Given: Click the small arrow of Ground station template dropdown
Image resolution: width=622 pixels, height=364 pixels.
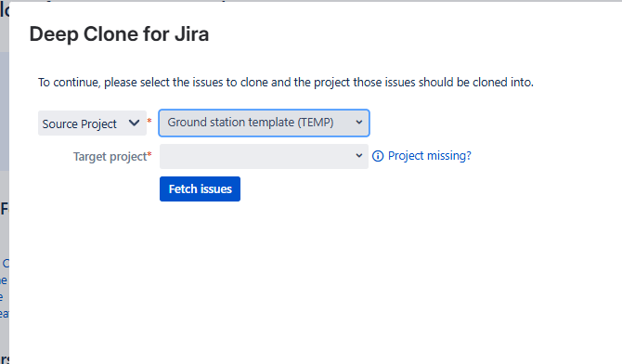Looking at the screenshot, I should (x=359, y=123).
